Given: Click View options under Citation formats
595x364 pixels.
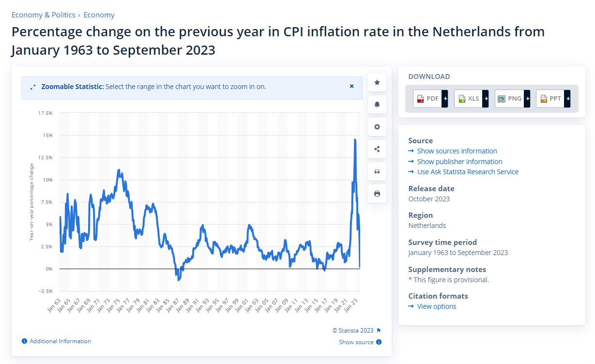Looking at the screenshot, I should pos(437,306).
